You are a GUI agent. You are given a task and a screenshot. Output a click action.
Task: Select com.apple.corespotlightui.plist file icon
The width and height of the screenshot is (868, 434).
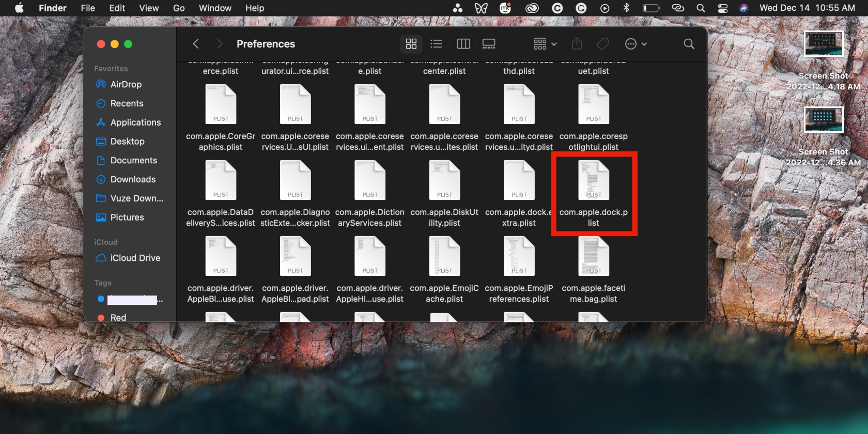594,104
